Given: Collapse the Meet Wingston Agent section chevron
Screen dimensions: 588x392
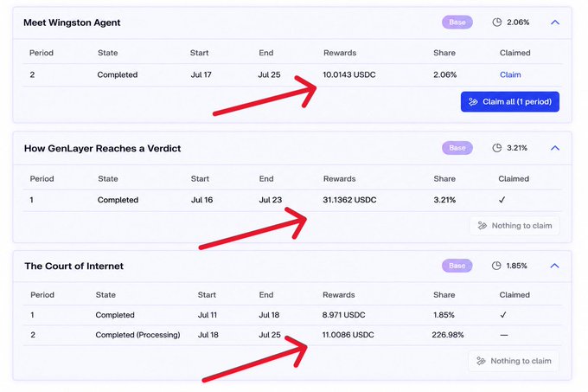Looking at the screenshot, I should coord(555,22).
